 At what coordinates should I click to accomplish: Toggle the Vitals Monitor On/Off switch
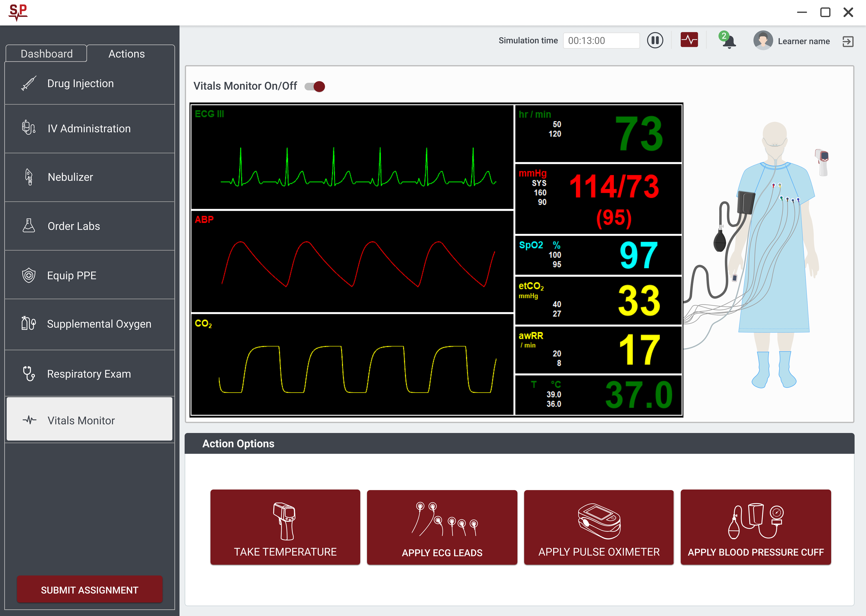point(315,87)
